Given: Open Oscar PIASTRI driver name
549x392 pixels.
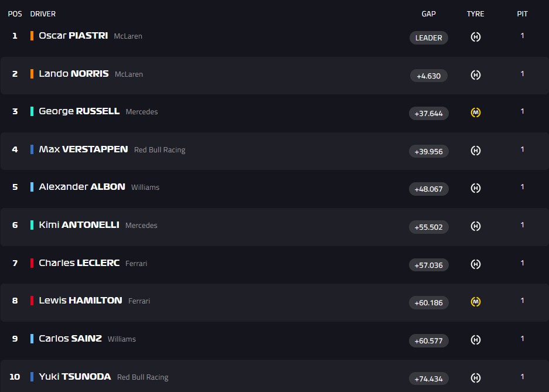Looking at the screenshot, I should point(73,36).
